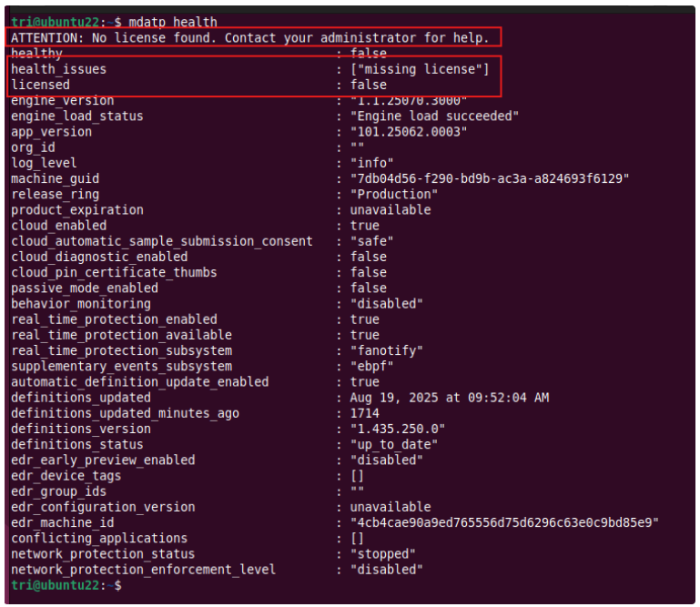Screen dimensions: 700x607
Task: Click the definitions_updated_minutes_ago value 1714
Action: [365, 413]
